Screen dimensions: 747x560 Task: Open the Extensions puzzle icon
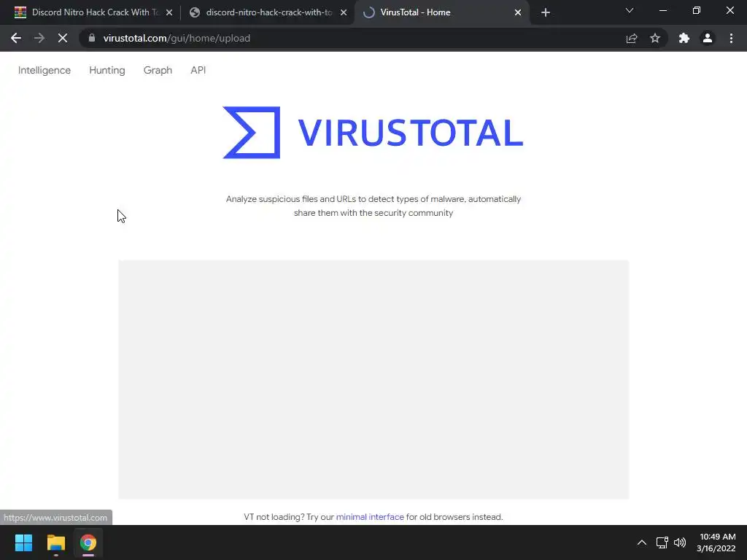pyautogui.click(x=684, y=38)
